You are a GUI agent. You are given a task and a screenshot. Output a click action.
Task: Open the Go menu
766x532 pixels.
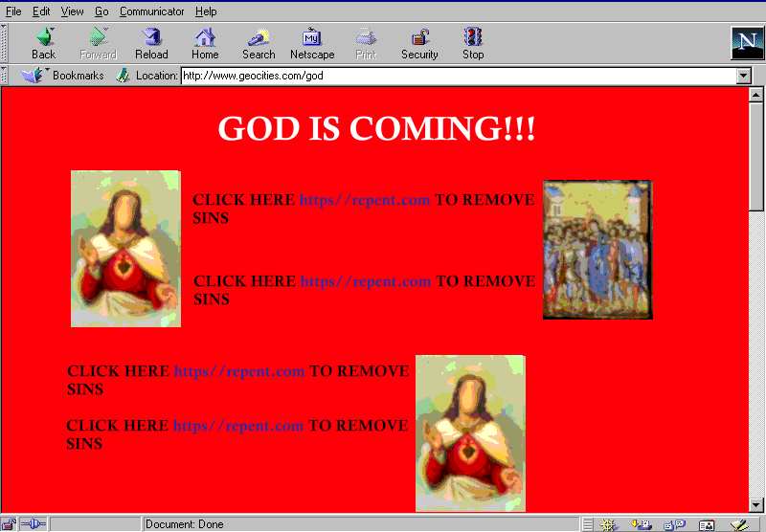pos(101,11)
